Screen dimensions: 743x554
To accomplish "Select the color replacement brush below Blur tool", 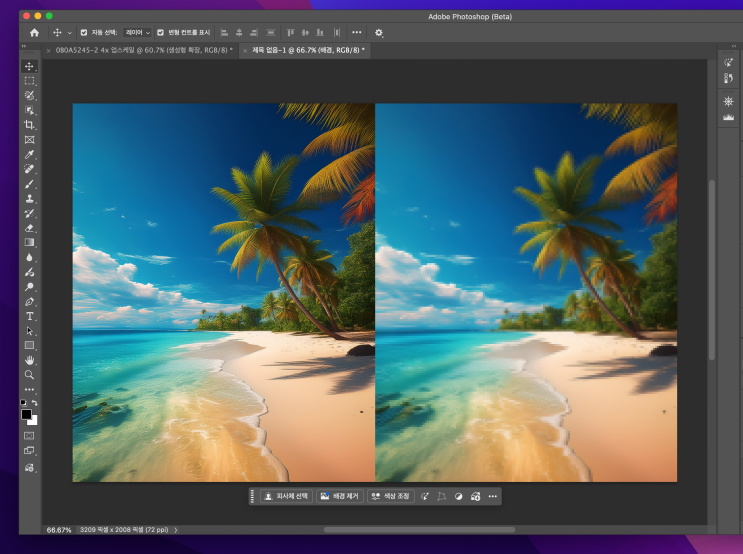I will click(29, 272).
